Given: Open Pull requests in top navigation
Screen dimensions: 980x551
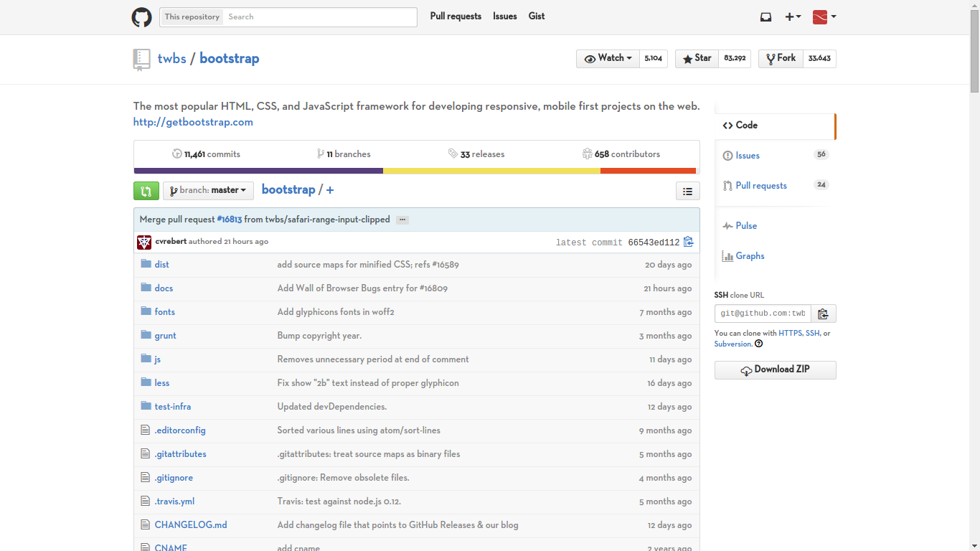Looking at the screenshot, I should point(456,17).
